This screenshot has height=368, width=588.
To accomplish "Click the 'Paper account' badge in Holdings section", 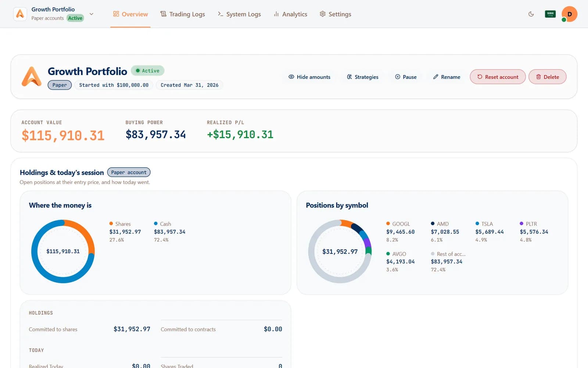I will click(129, 172).
